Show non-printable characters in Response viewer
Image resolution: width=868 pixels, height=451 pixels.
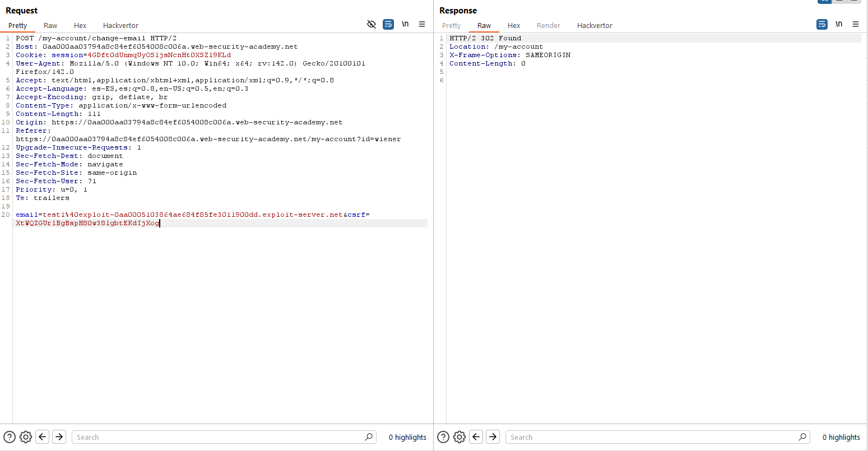pos(839,24)
